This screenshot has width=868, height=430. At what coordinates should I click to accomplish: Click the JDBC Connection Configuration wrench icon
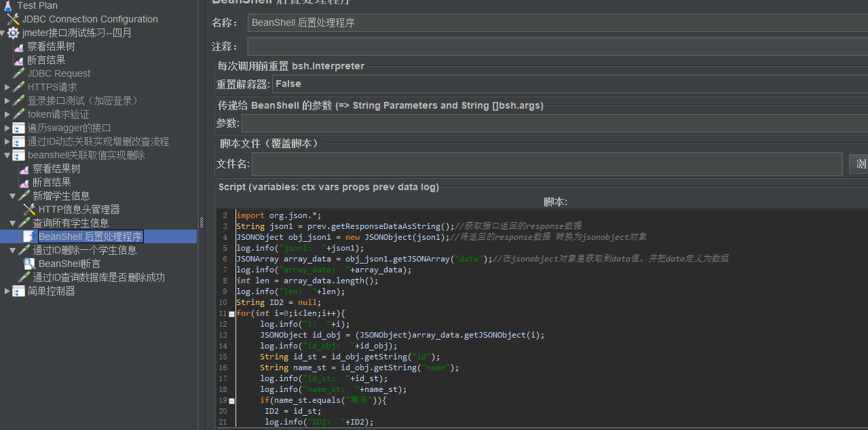tap(14, 19)
